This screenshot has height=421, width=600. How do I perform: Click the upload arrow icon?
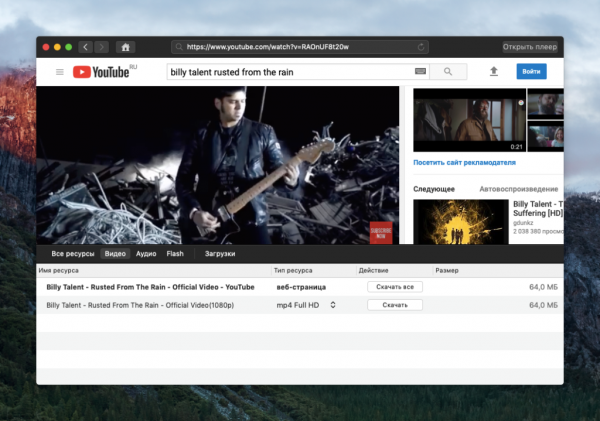click(494, 71)
